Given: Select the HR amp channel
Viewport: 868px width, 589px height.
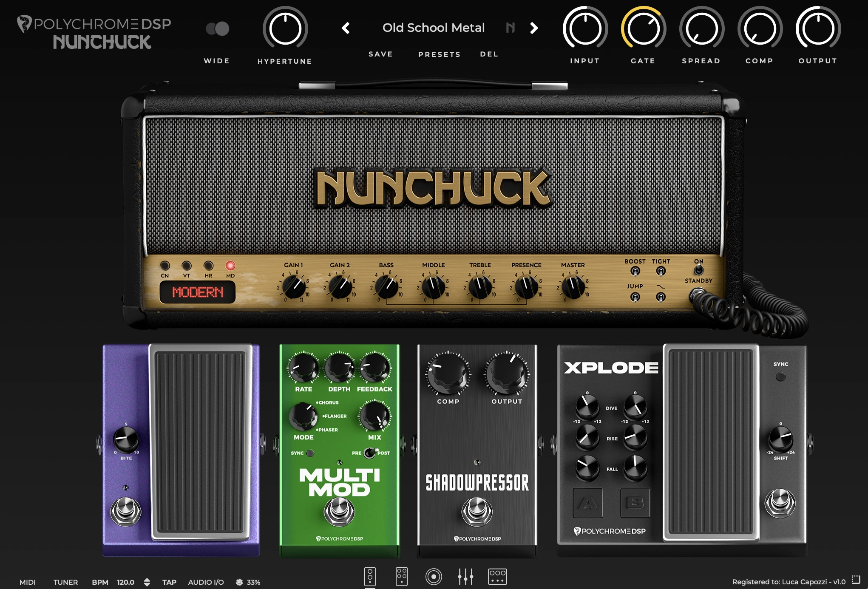Looking at the screenshot, I should pyautogui.click(x=208, y=266).
